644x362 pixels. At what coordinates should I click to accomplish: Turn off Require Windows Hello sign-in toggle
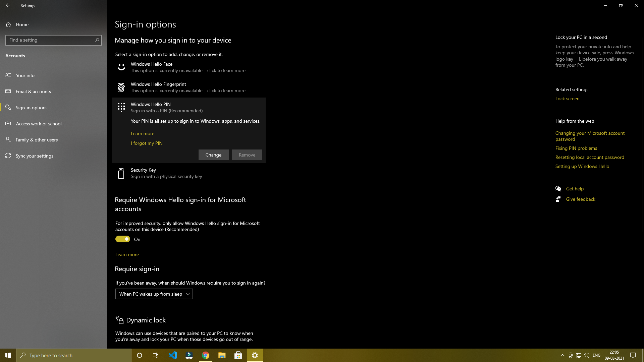click(x=123, y=239)
